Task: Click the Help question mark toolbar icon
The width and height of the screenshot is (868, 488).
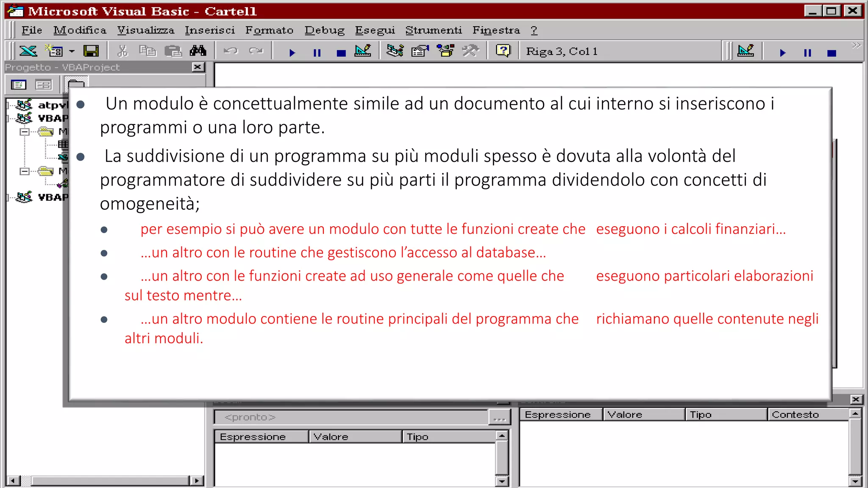Action: point(503,51)
